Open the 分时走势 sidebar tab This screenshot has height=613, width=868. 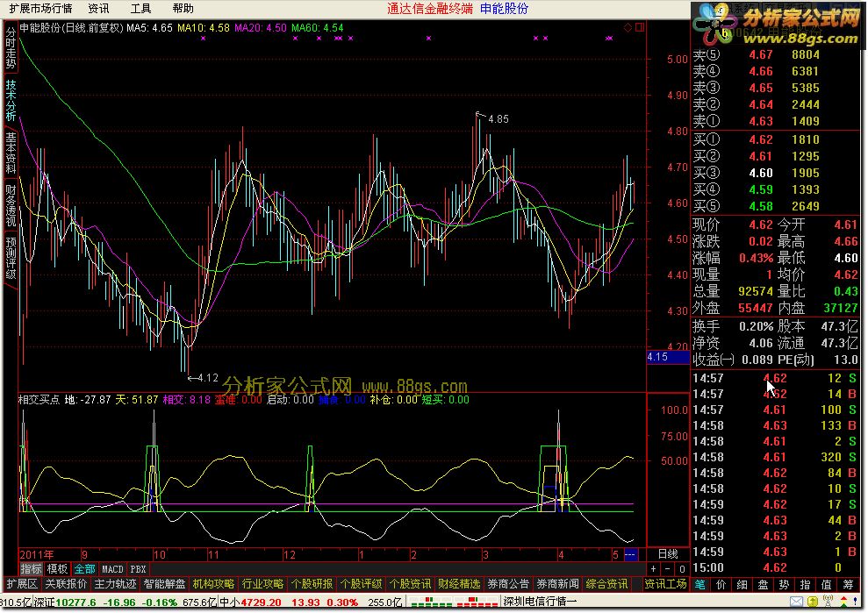11,47
